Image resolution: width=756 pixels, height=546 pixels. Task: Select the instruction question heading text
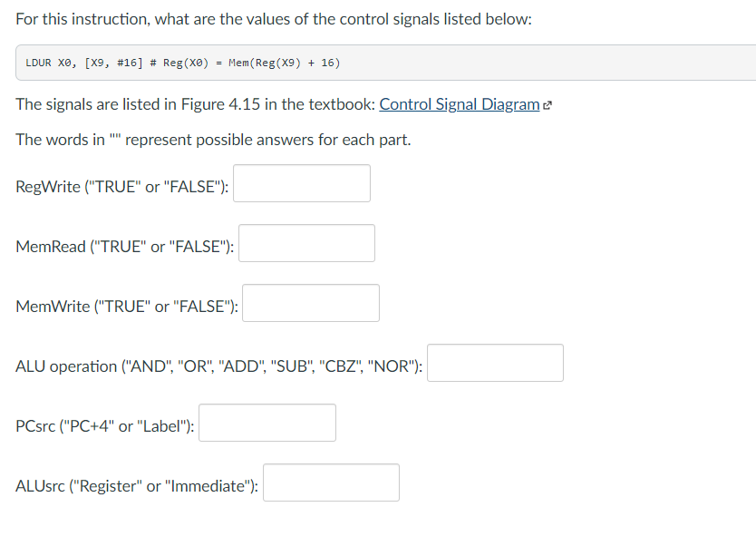(x=272, y=18)
